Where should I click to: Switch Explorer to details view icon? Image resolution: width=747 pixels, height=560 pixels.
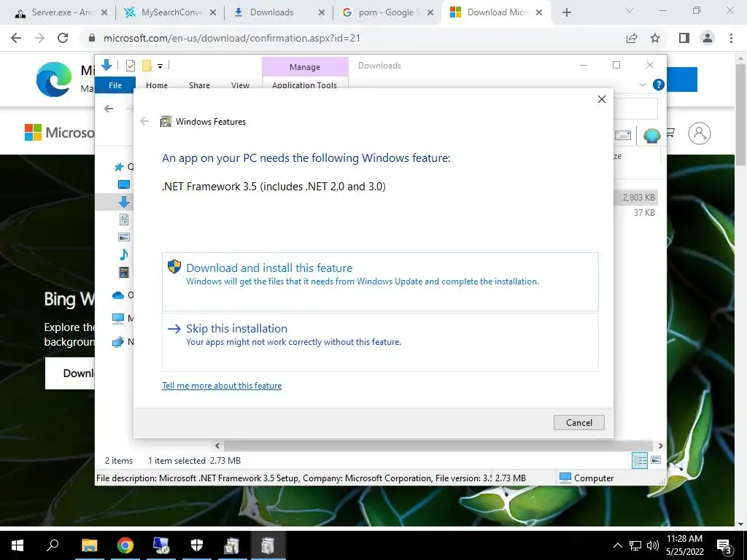click(x=640, y=460)
